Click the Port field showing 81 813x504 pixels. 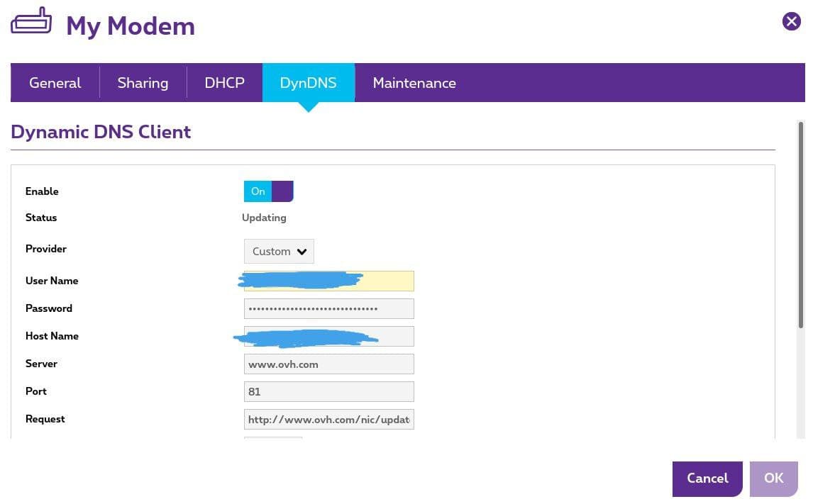tap(328, 391)
